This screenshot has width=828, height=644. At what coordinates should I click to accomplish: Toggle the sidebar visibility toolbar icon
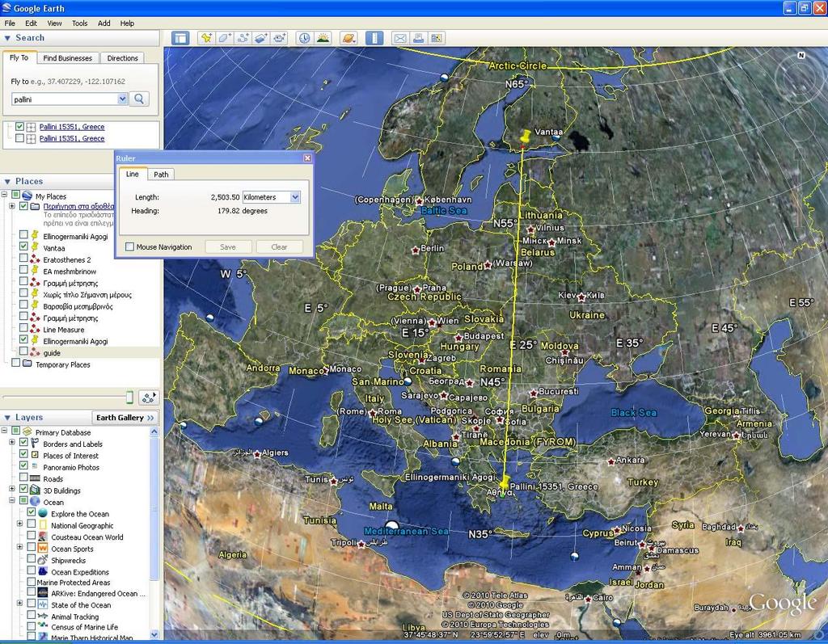coord(180,38)
